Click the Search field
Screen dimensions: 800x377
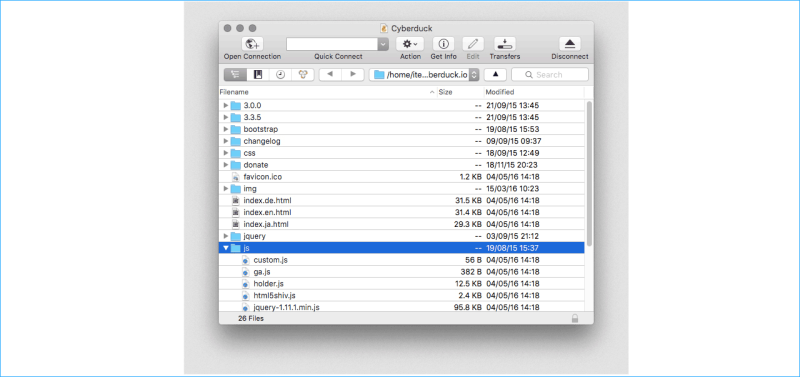coord(549,74)
